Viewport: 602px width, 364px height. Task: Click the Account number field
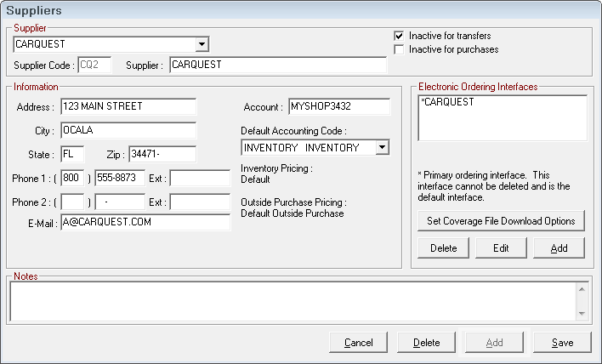click(338, 107)
